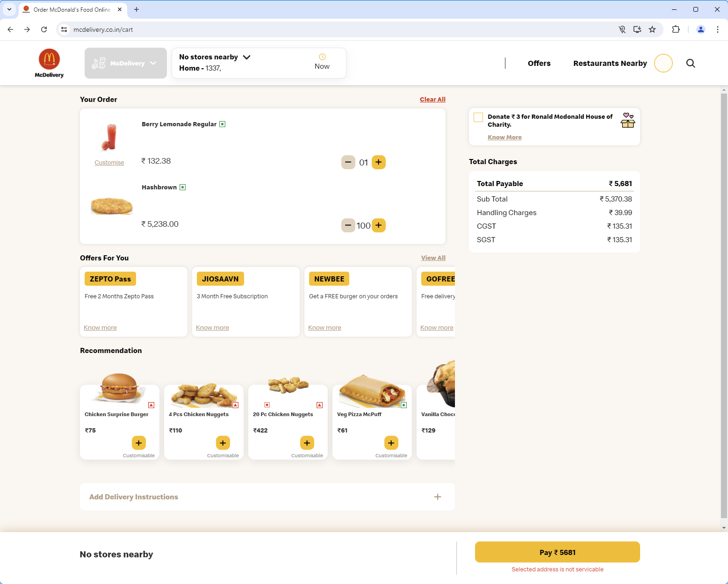Click View All offers link
The width and height of the screenshot is (728, 584).
pyautogui.click(x=433, y=258)
